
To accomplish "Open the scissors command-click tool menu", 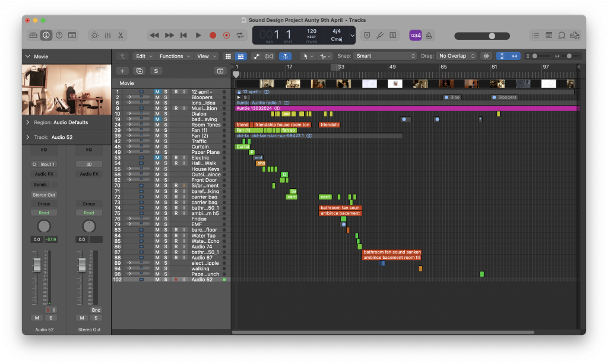I will click(x=325, y=56).
